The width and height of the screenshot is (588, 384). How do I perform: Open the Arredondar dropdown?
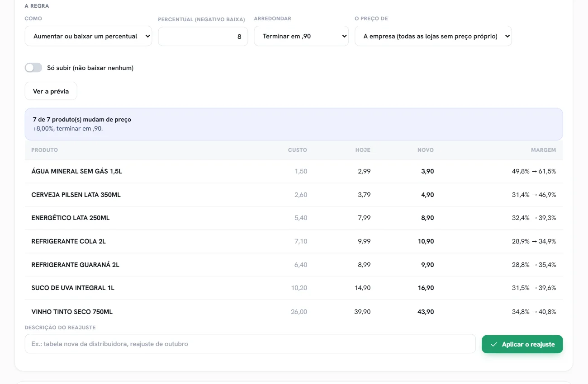(x=301, y=36)
